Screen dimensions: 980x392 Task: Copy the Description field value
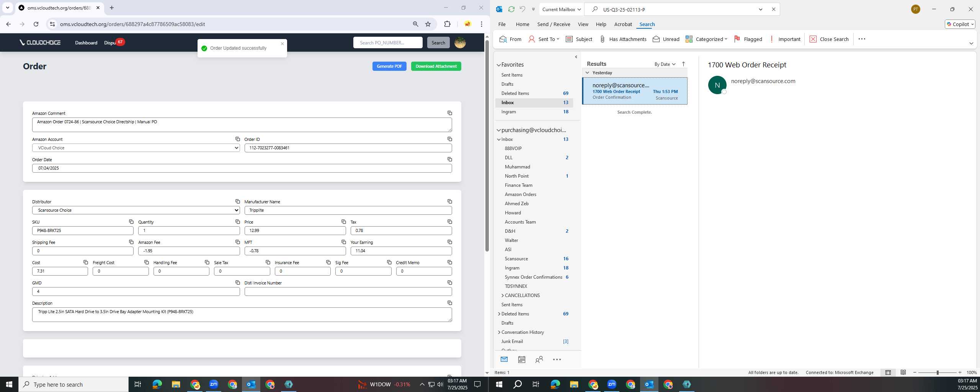450,303
